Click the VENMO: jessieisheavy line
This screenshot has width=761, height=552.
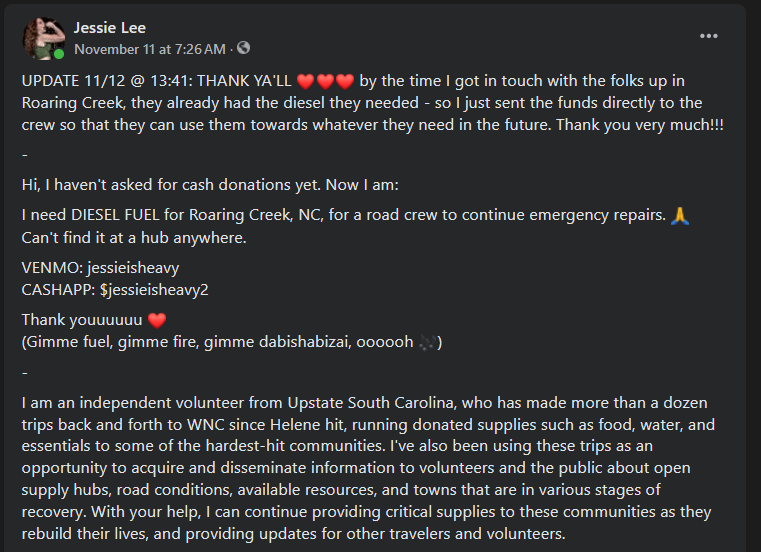(101, 268)
